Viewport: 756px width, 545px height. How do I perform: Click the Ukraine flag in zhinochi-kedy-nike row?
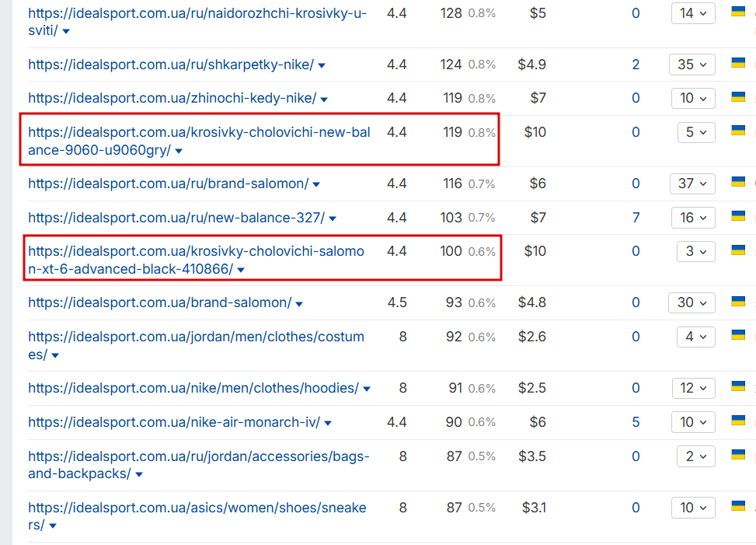coord(738,96)
